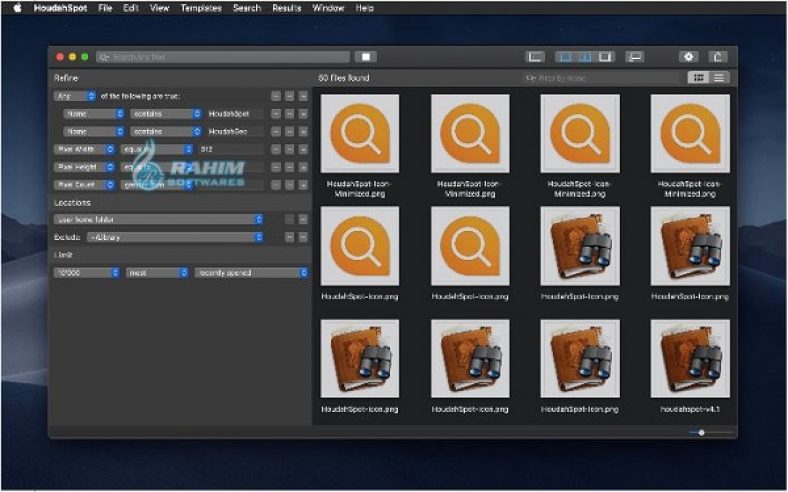Screen dimensions: 788x492
Task: Click magnifier icon in Search Any Text field
Action: [104, 57]
